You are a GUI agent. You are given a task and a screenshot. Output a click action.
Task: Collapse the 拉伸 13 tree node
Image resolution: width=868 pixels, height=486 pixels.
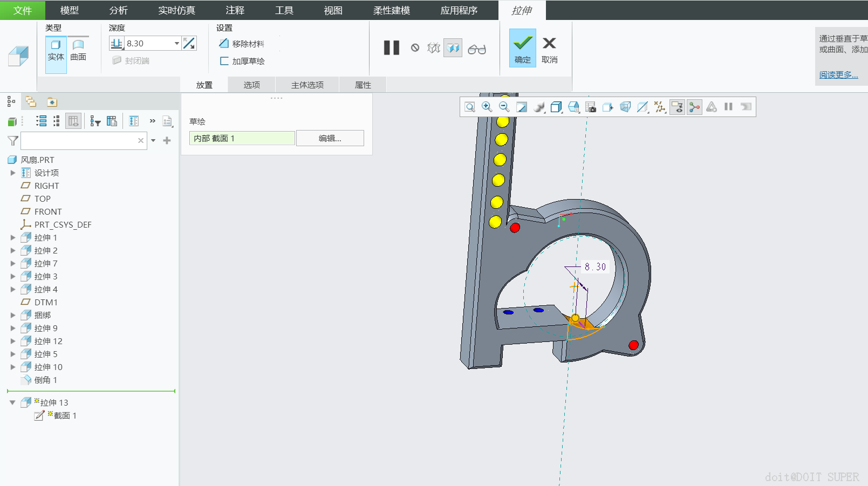tap(12, 402)
